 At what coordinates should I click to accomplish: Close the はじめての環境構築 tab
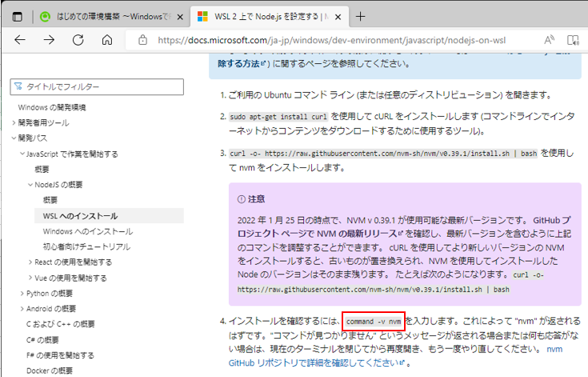[180, 17]
